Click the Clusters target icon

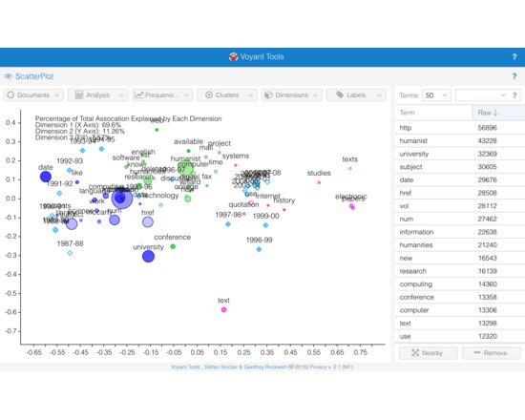209,95
